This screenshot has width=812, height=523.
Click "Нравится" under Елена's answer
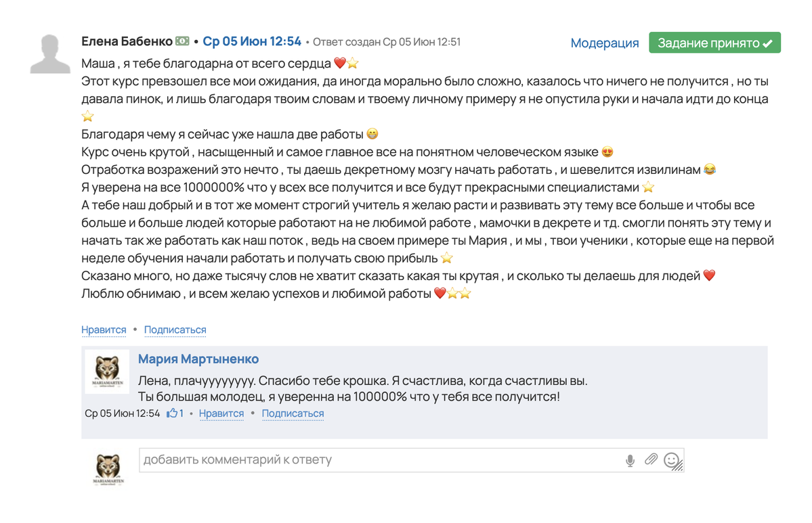click(x=104, y=330)
